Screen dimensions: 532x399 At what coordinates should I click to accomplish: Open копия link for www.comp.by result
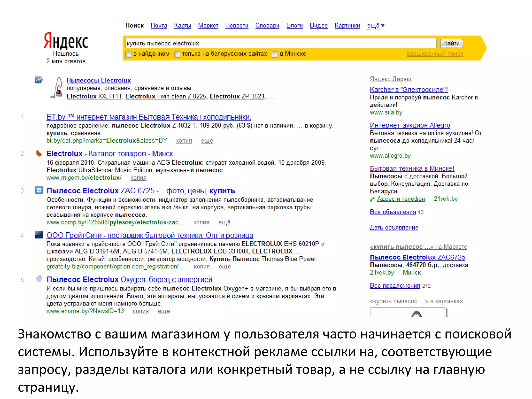(x=201, y=223)
